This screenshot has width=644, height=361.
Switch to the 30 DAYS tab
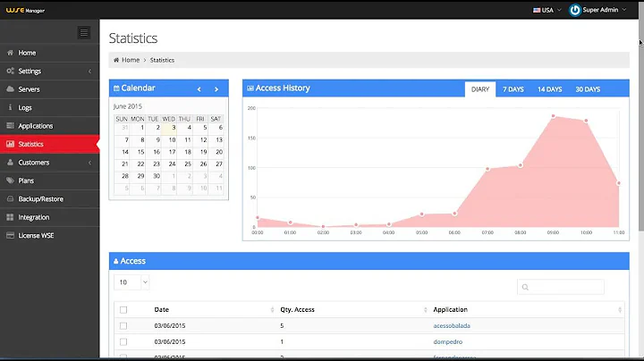click(x=588, y=89)
